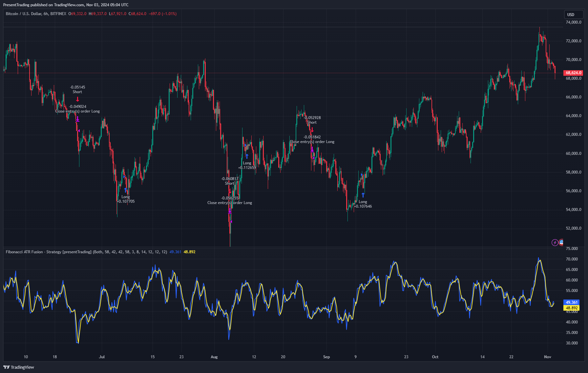The height and width of the screenshot is (373, 588).
Task: Click the US flag economic event icon
Action: coord(561,242)
